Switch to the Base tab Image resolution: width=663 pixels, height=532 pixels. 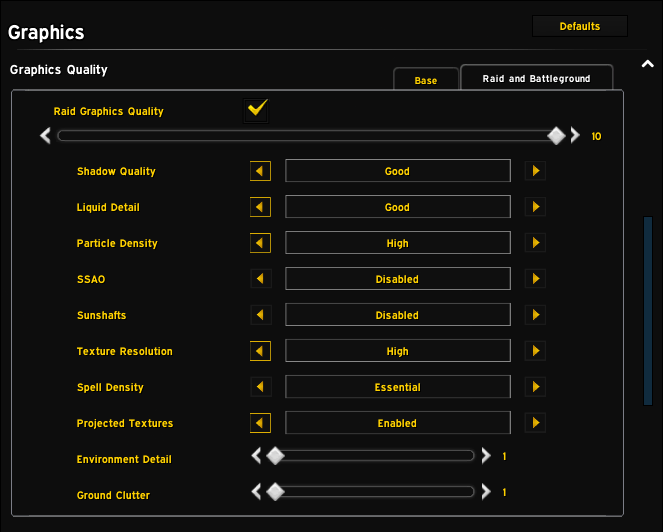click(426, 80)
